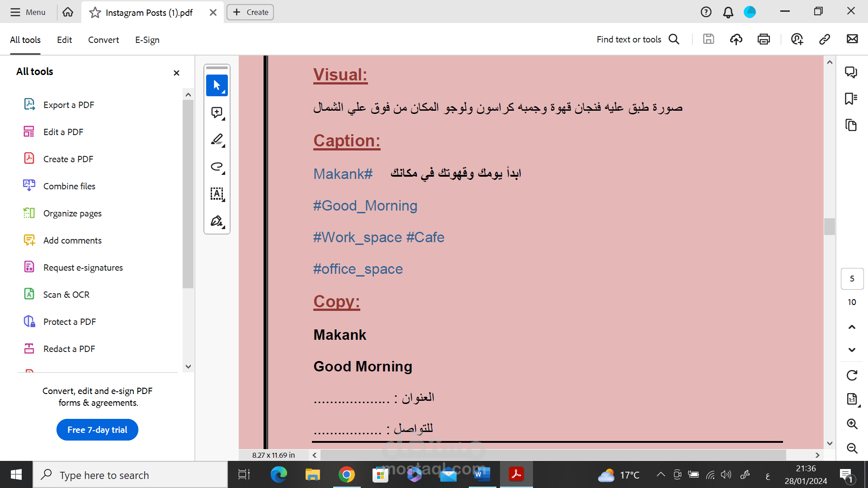Open the bookmarks panel icon
Viewport: 868px width, 488px height.
(851, 99)
